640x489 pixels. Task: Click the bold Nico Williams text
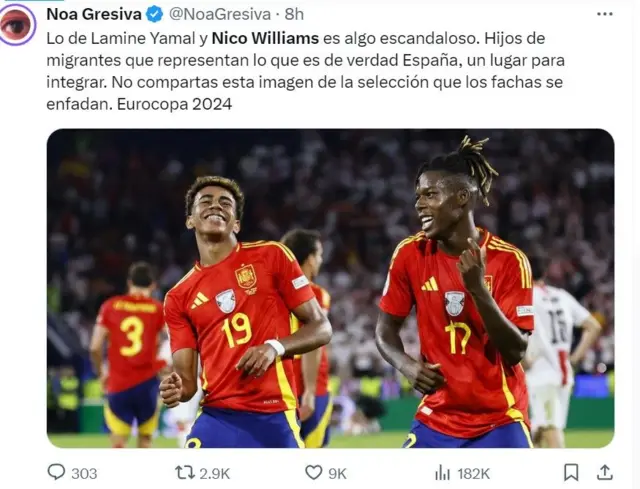(x=265, y=38)
